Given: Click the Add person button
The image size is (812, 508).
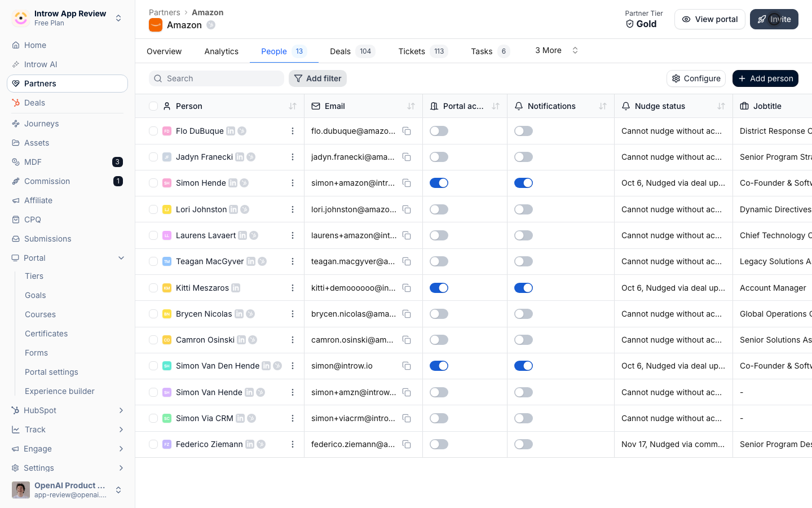Looking at the screenshot, I should pos(765,78).
